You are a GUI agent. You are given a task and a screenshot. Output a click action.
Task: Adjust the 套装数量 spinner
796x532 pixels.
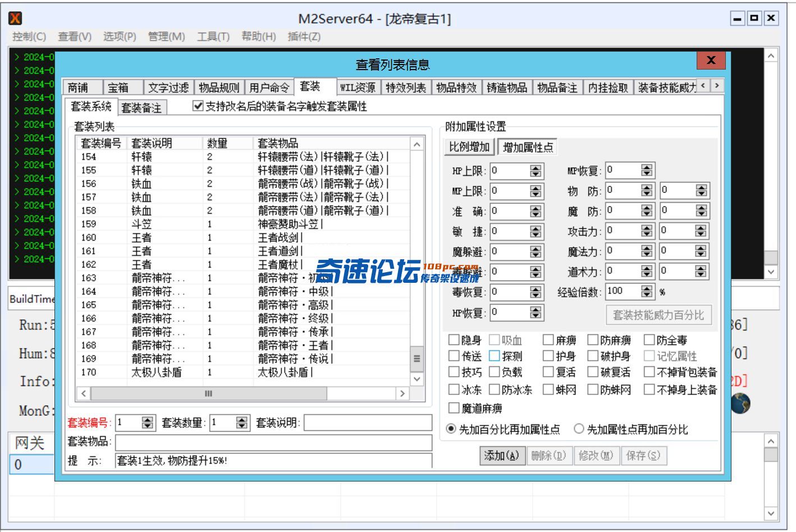(242, 423)
